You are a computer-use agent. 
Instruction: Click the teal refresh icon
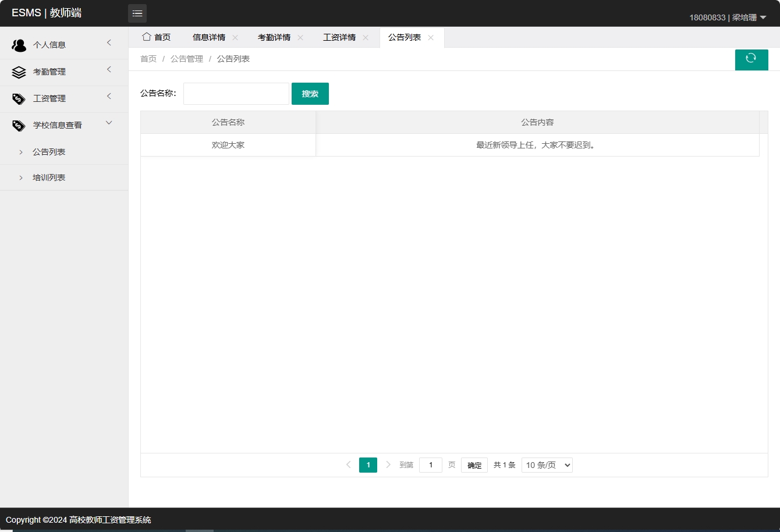[751, 59]
